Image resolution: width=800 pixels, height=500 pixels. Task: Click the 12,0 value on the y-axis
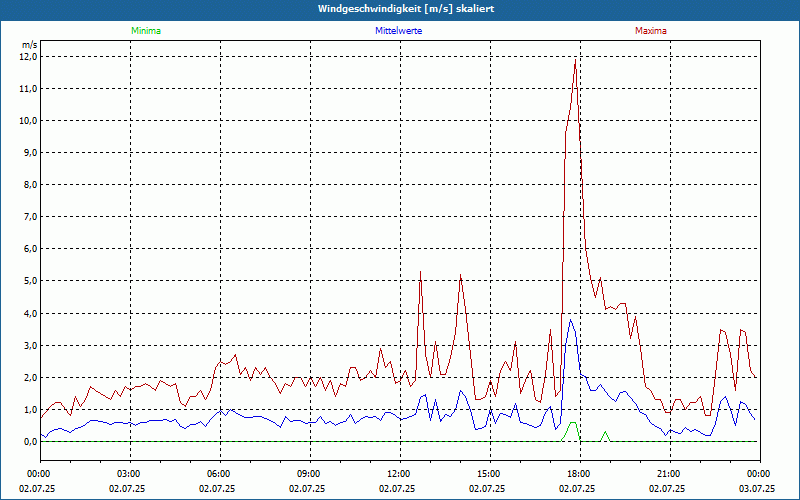(x=28, y=57)
